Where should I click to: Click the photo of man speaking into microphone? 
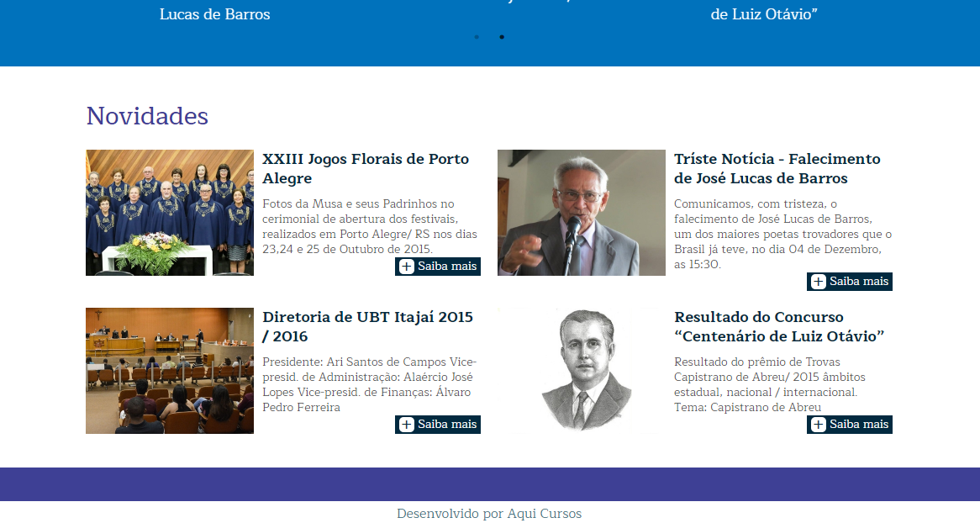582,213
